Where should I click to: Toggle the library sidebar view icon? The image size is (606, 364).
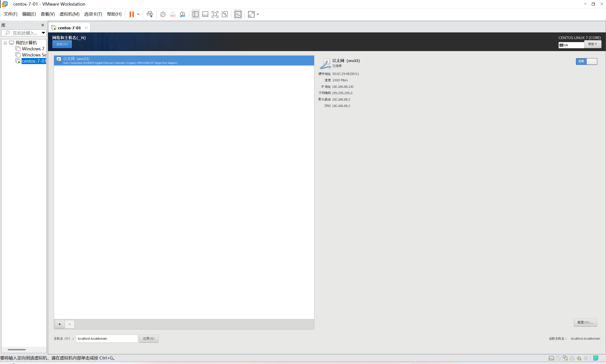(195, 14)
